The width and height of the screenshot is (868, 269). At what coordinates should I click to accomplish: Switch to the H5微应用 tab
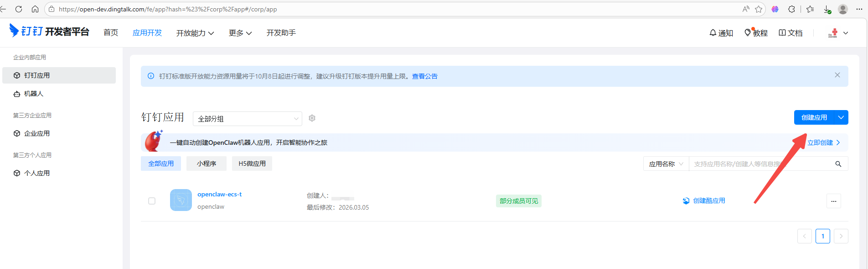click(x=252, y=164)
